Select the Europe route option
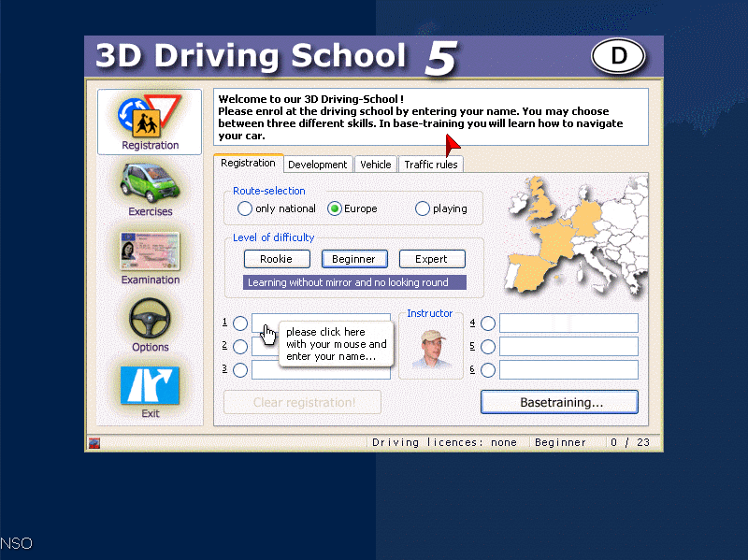Screen dimensions: 748x560 [335, 208]
